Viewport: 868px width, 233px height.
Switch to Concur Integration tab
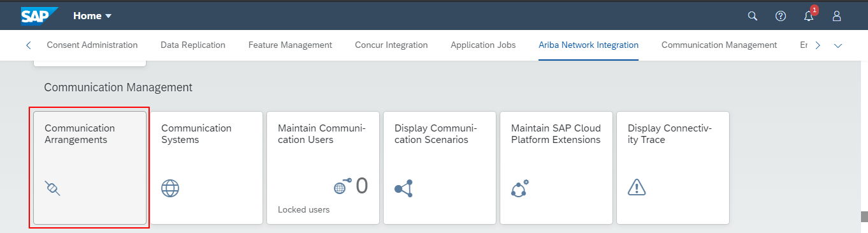[391, 45]
